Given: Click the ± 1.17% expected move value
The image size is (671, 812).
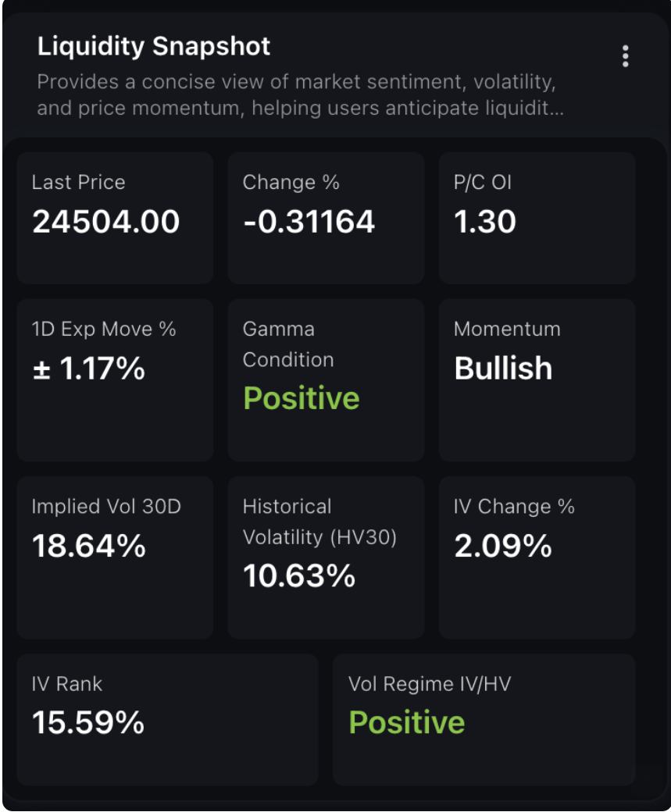Looking at the screenshot, I should pyautogui.click(x=89, y=368).
